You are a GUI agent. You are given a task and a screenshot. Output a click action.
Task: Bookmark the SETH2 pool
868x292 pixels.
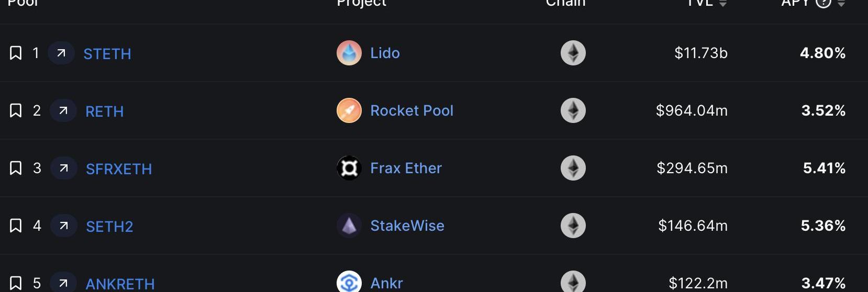16,226
